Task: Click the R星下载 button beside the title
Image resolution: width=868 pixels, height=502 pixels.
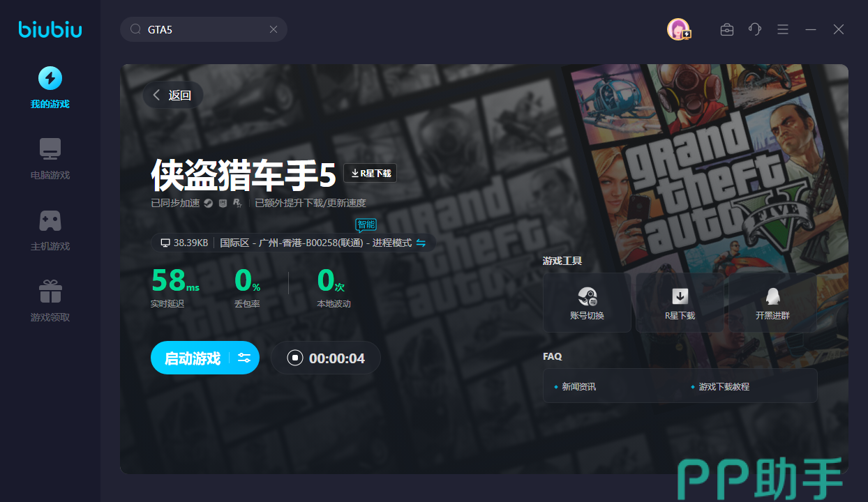Action: point(370,173)
